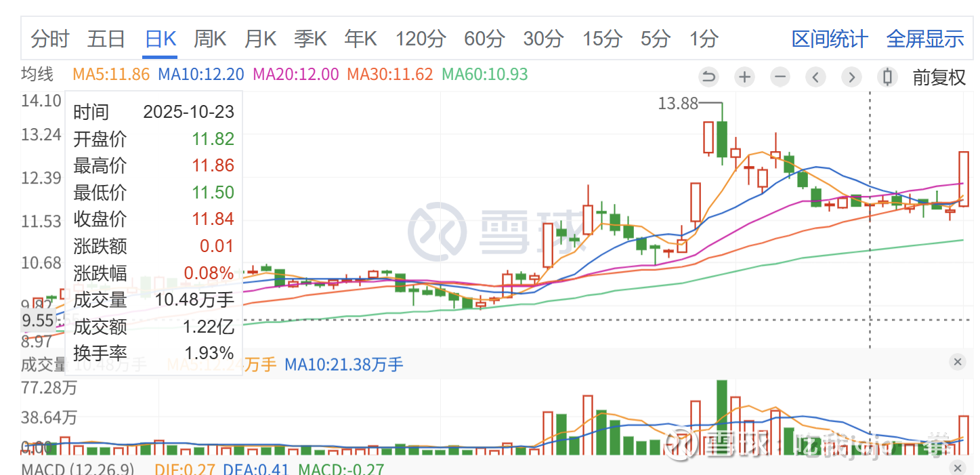This screenshot has width=980, height=475.
Task: Open the 15分 chart tab
Action: point(602,39)
